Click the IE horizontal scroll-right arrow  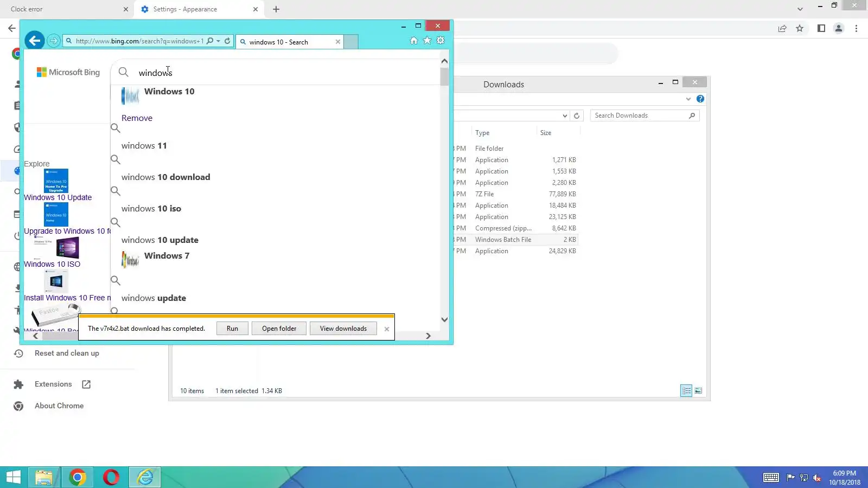pos(428,336)
